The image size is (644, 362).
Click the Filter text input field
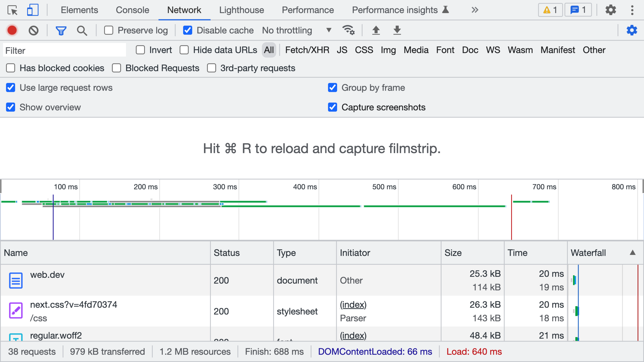tap(64, 50)
